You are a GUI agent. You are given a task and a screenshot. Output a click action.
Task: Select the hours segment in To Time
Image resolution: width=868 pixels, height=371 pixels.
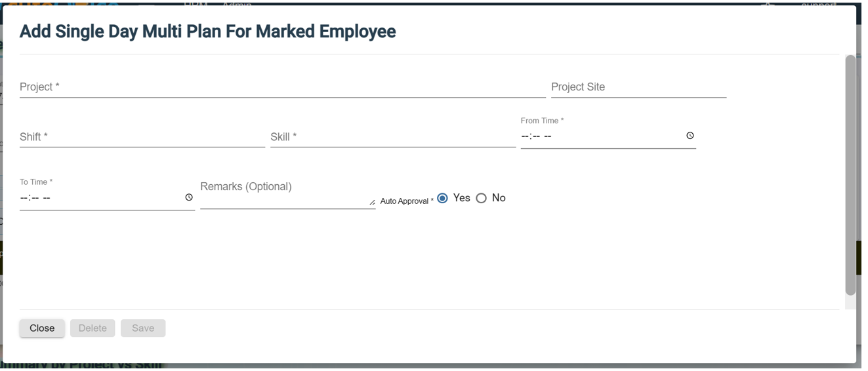coord(24,197)
